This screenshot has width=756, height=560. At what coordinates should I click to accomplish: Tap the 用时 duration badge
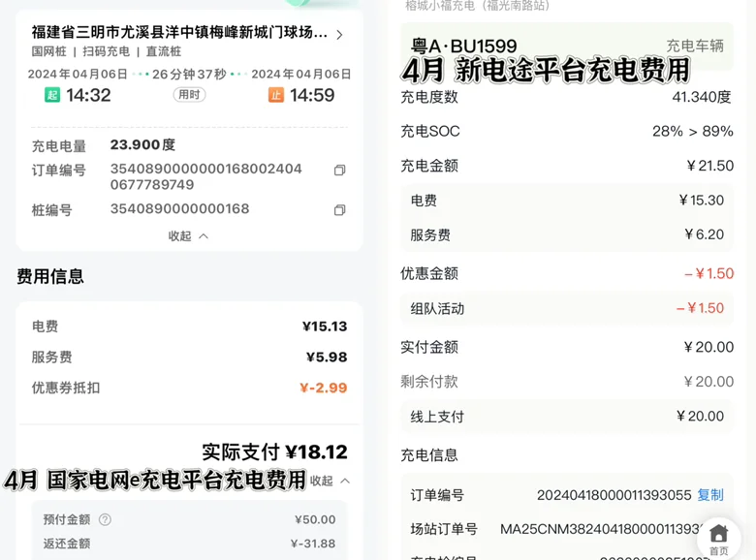(188, 95)
